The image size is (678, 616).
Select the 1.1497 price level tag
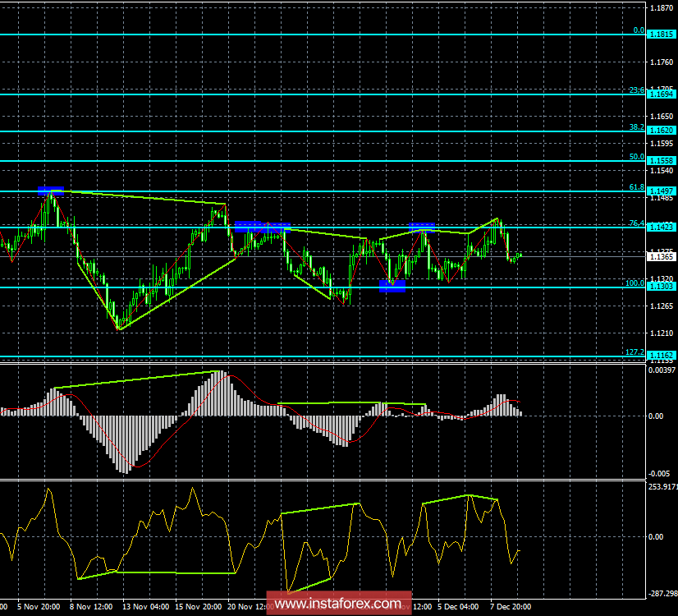click(662, 191)
